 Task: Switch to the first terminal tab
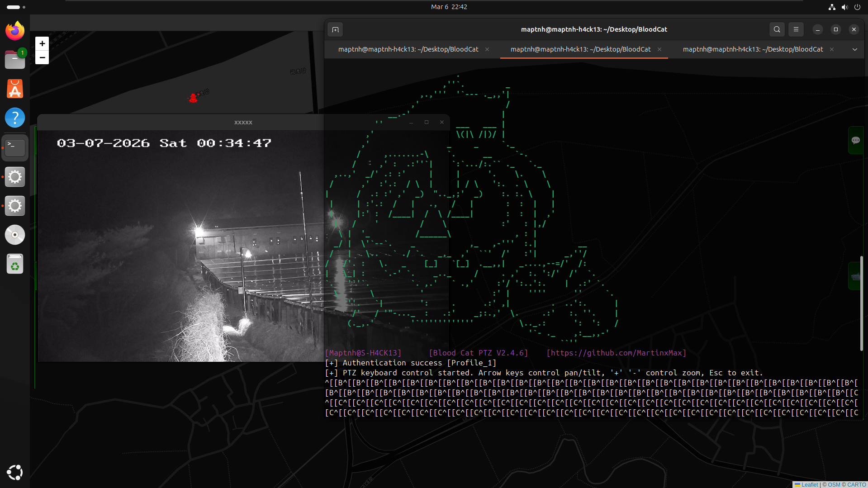[x=408, y=49]
